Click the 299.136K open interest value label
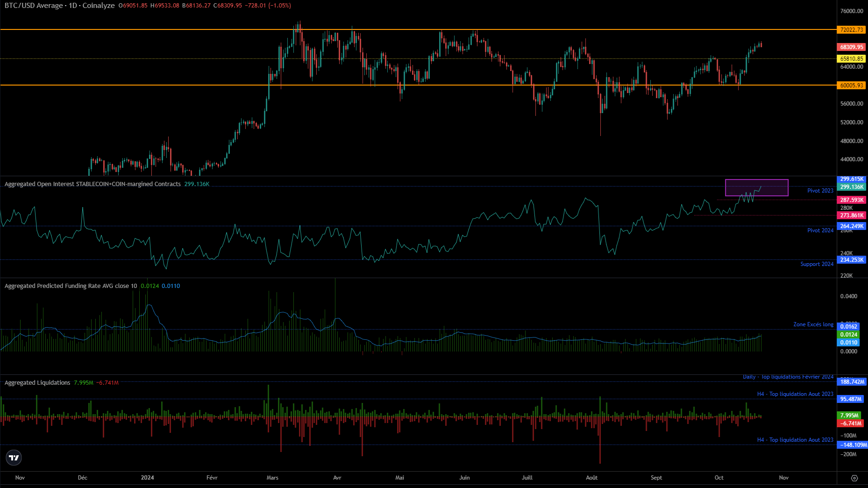Screen dimensions: 868x488 click(852, 187)
